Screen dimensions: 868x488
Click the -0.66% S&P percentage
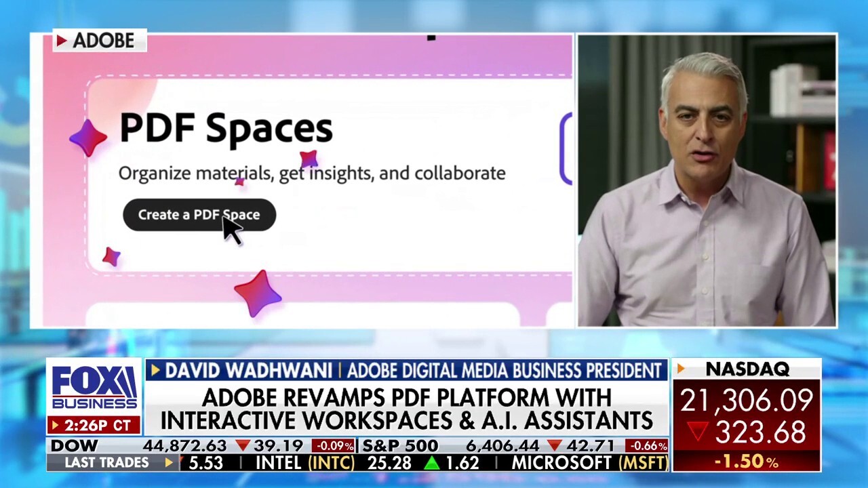click(x=646, y=446)
